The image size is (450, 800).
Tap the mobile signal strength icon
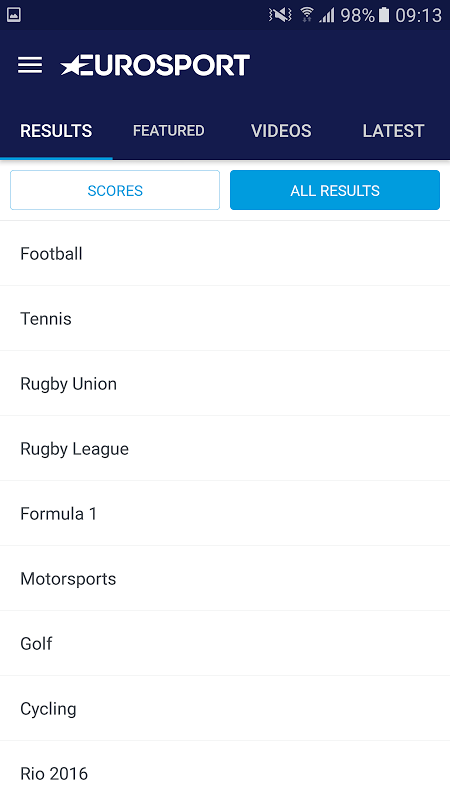click(327, 15)
